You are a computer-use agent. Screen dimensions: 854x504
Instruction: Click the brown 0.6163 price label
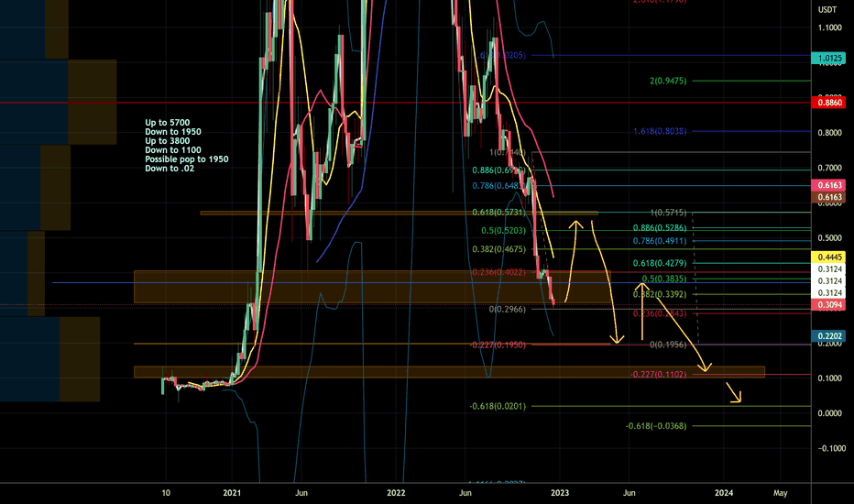(828, 197)
